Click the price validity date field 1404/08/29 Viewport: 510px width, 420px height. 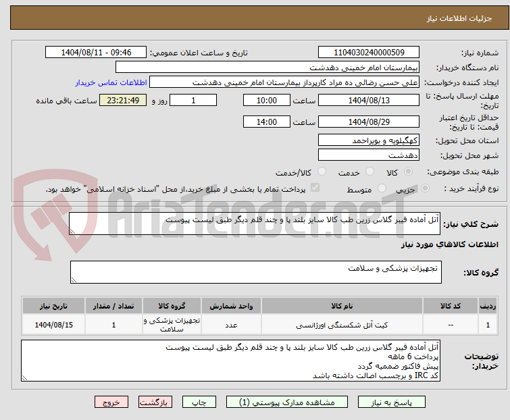tap(368, 122)
